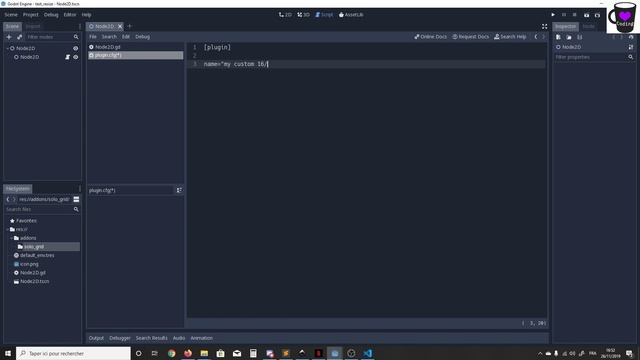Switch to the Import tab
The height and width of the screenshot is (360, 640).
pyautogui.click(x=33, y=27)
